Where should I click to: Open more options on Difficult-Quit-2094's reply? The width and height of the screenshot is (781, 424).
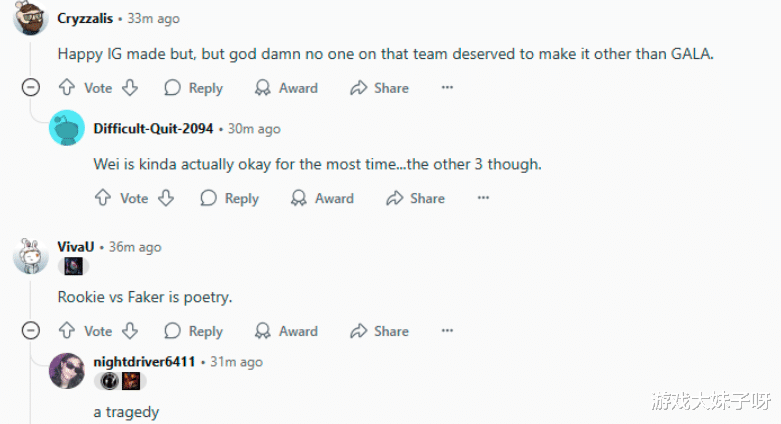(483, 198)
